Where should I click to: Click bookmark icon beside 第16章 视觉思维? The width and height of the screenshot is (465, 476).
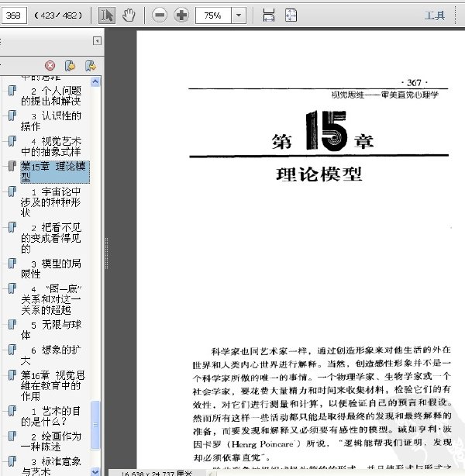point(12,375)
